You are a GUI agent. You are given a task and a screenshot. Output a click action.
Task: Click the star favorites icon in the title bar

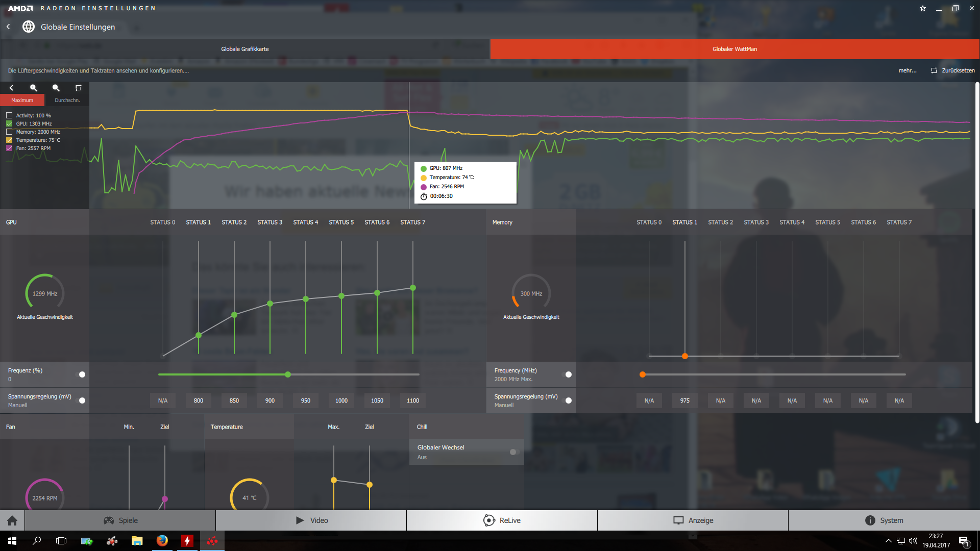coord(923,8)
